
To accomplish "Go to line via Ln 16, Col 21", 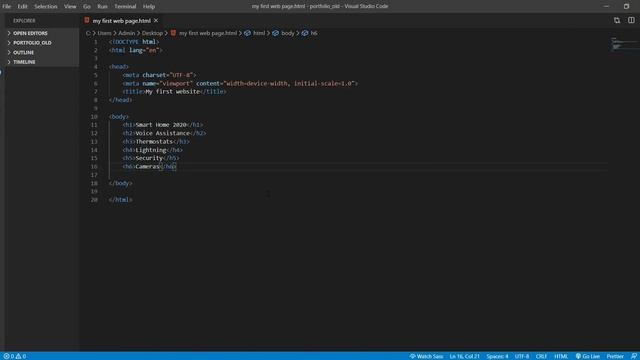I will 464,356.
